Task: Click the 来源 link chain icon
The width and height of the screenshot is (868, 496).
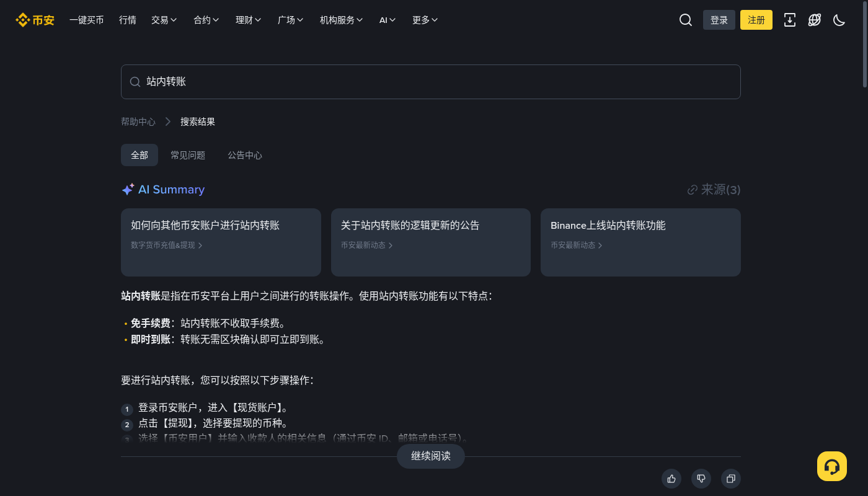Action: [693, 190]
